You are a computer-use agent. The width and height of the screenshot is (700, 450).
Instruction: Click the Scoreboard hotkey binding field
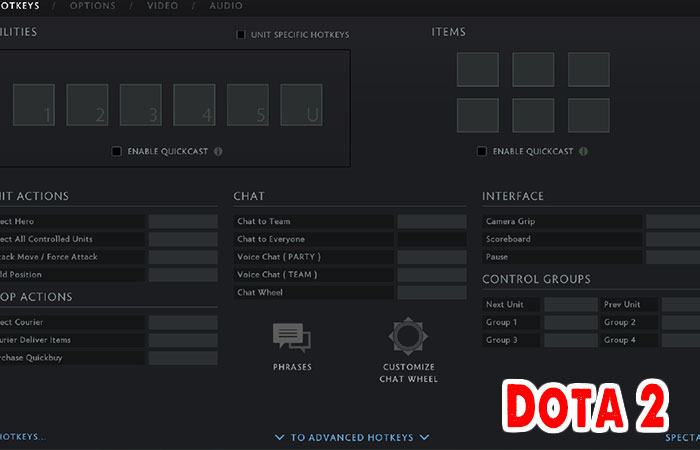(x=672, y=239)
